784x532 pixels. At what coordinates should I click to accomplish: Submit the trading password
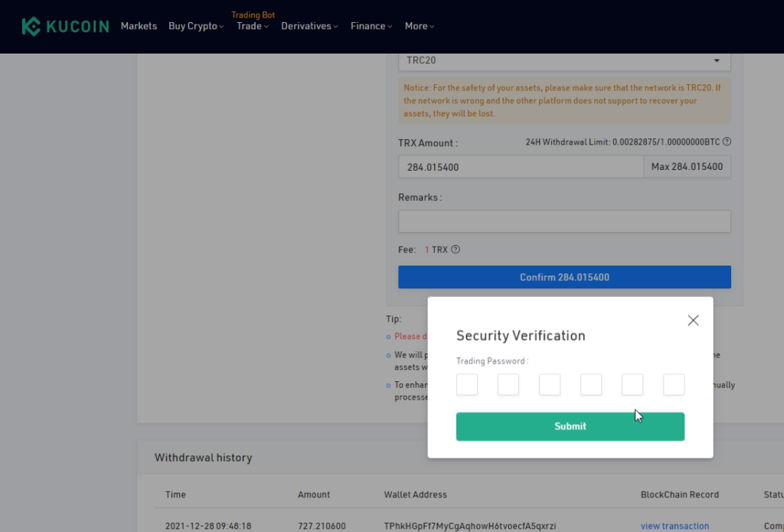click(x=570, y=426)
